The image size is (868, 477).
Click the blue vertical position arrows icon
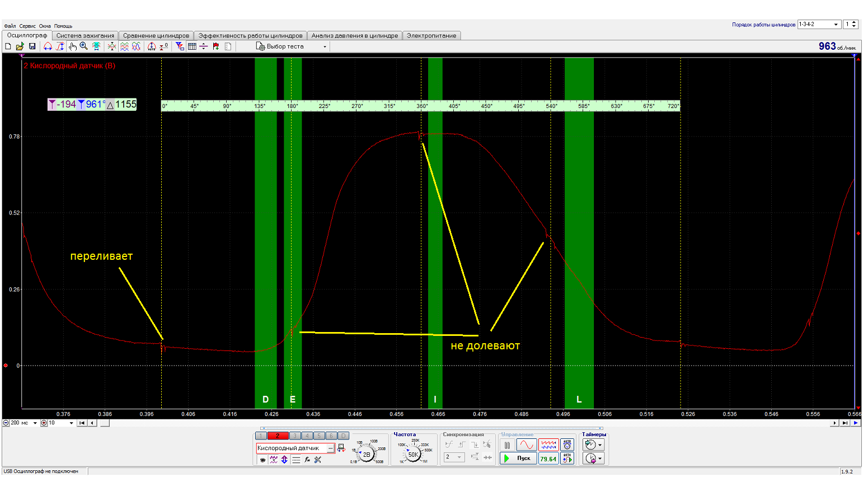point(284,460)
